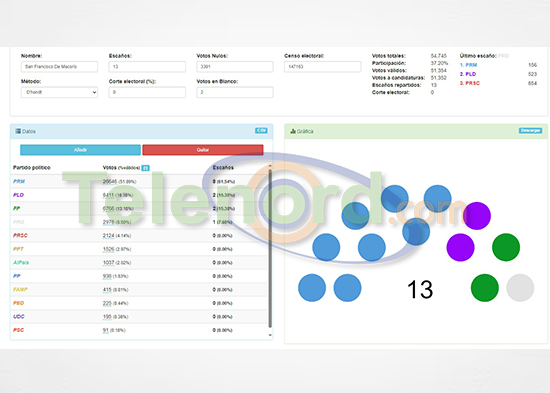Click the Descargar button in Gráfica panel

[x=530, y=131]
